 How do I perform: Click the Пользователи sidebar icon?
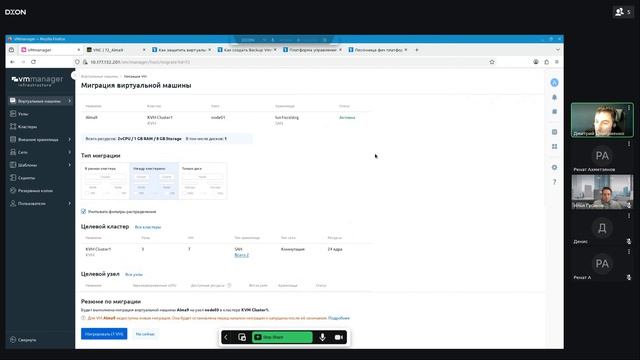coord(13,203)
